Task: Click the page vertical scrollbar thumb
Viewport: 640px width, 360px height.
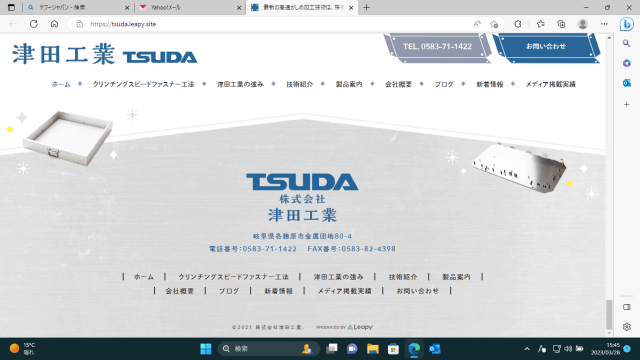Action: point(609,313)
